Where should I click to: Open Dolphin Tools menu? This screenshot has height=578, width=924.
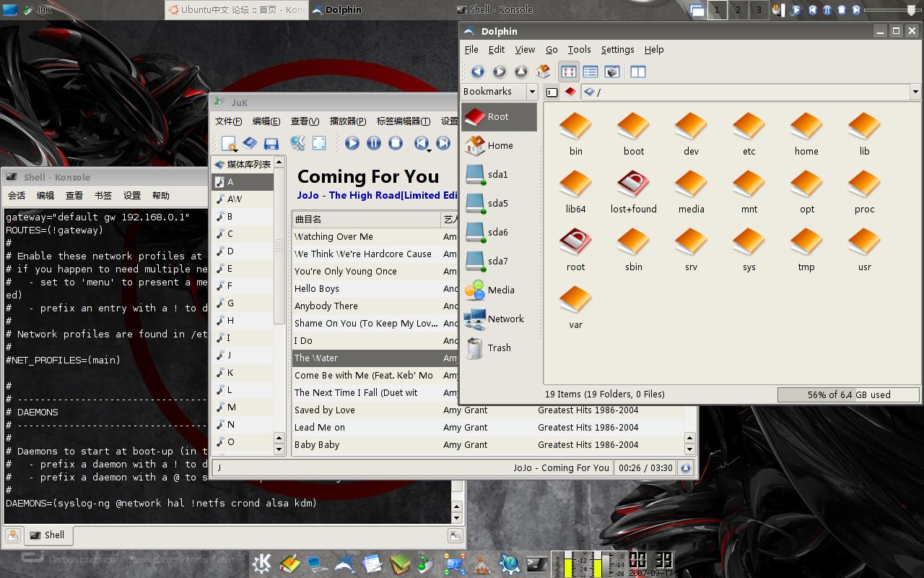pyautogui.click(x=579, y=49)
